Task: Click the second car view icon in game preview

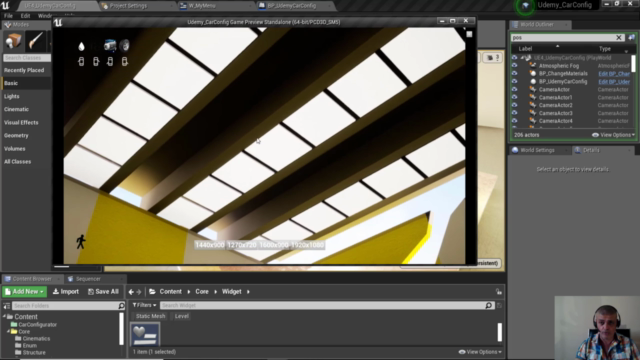Action: click(x=96, y=62)
